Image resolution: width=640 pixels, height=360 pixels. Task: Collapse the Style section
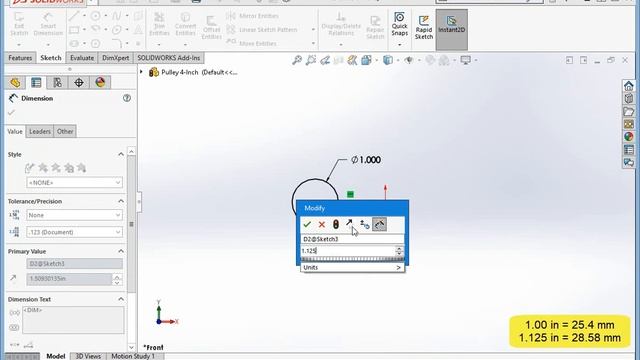(x=121, y=154)
